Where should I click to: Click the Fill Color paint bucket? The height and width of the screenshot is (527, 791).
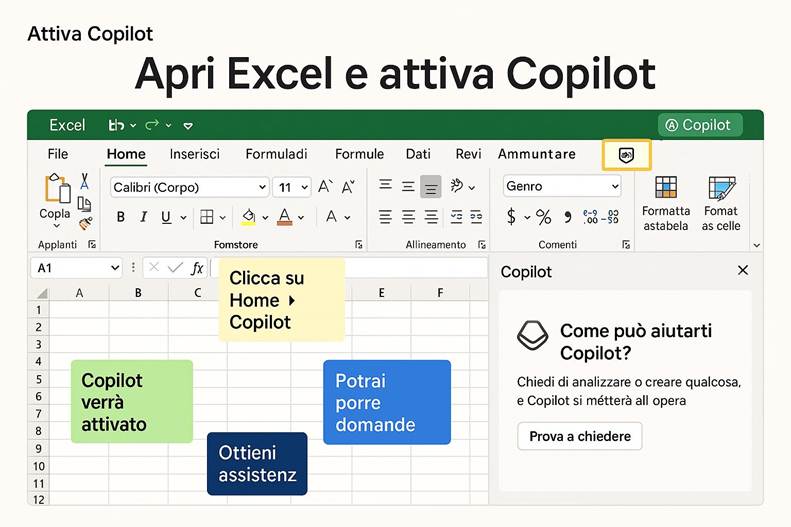click(248, 217)
